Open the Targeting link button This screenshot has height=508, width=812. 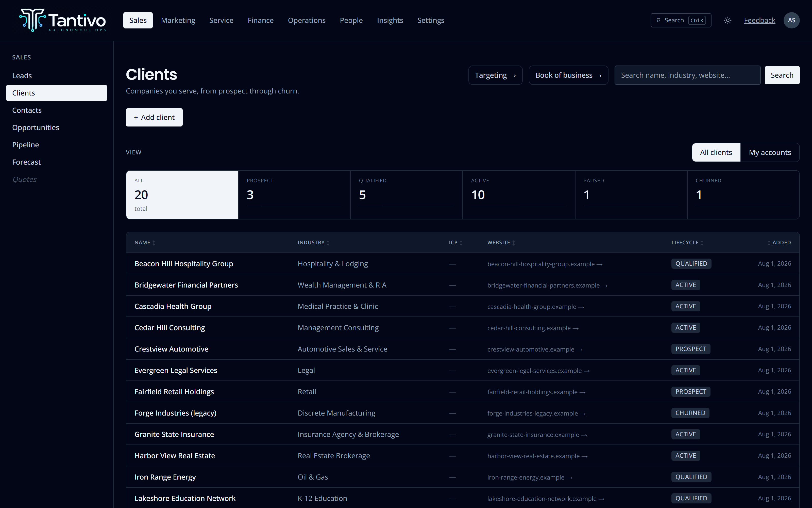(495, 75)
